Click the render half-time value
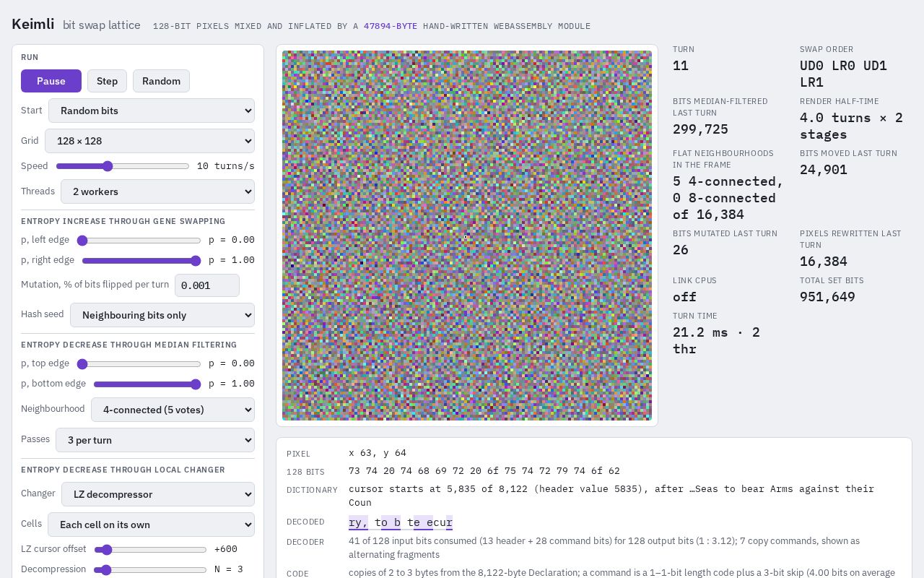924x578 pixels. [x=851, y=126]
